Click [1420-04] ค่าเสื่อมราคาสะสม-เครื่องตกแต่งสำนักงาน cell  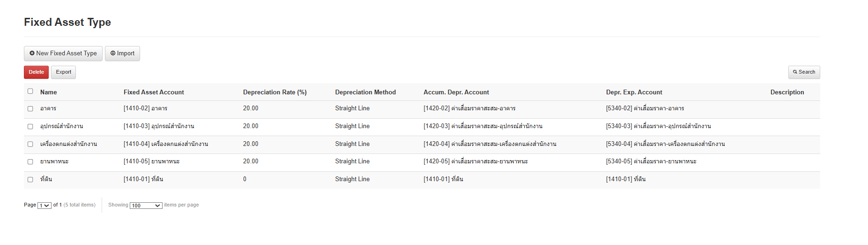pyautogui.click(x=490, y=144)
